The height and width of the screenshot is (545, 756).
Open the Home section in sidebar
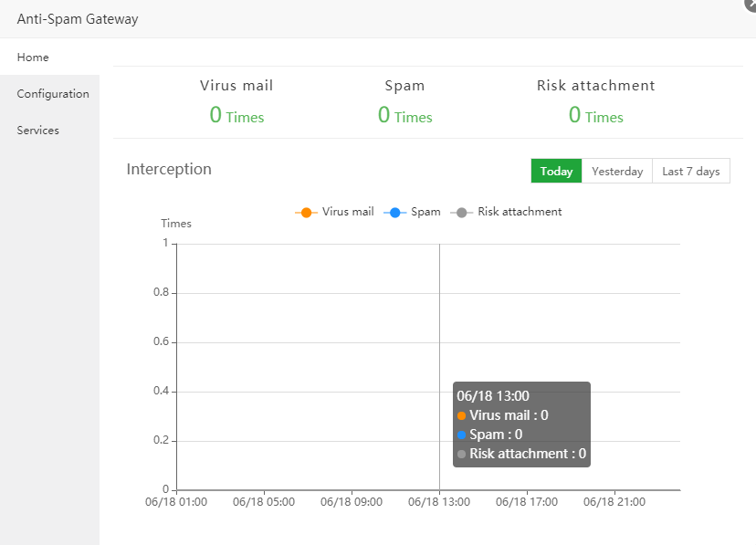[33, 57]
